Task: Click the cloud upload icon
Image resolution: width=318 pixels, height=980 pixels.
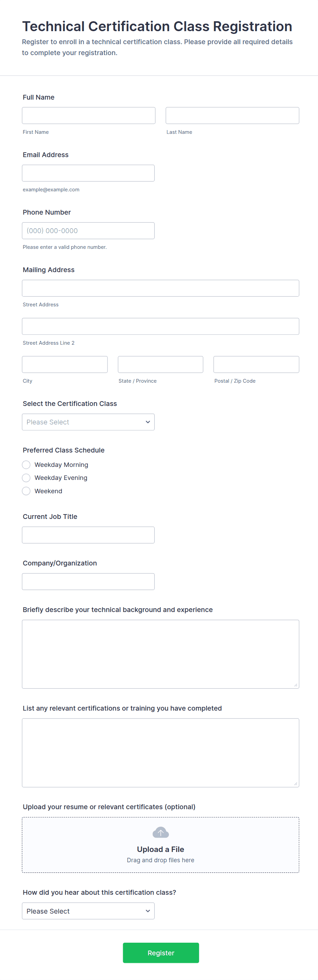Action: (160, 832)
